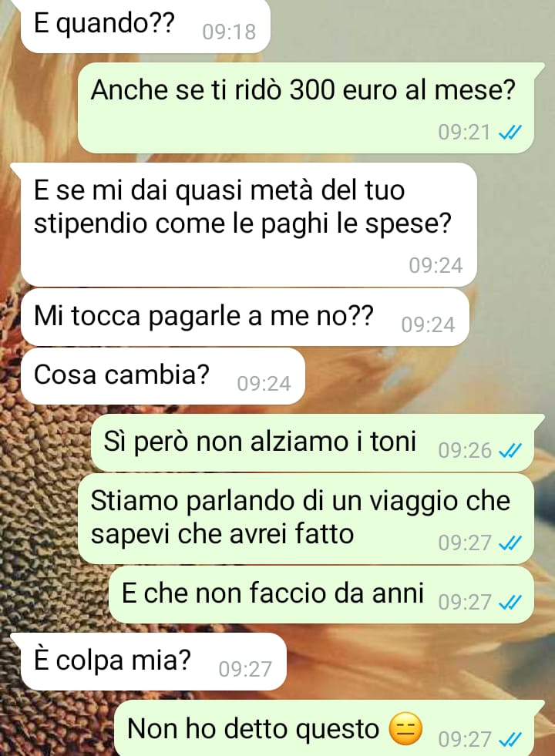Tap blue ticks on 'sapevi che avrei fatto' message
555x756 pixels.
click(510, 543)
